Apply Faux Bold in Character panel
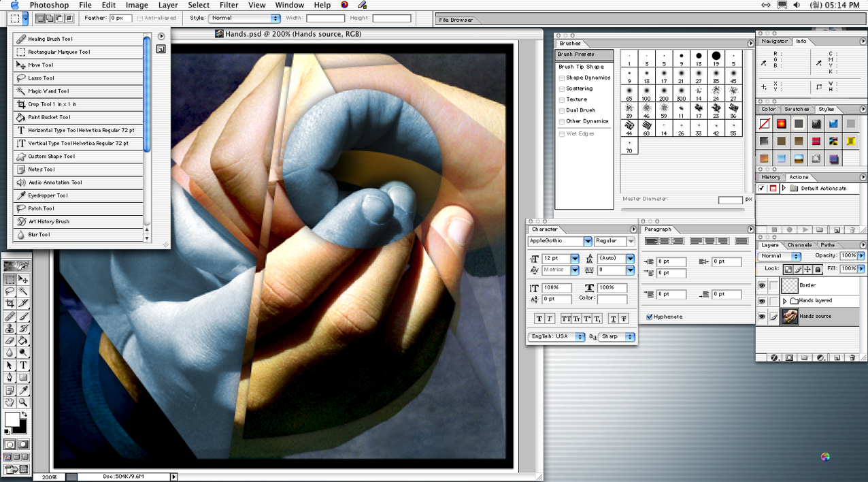 click(539, 319)
